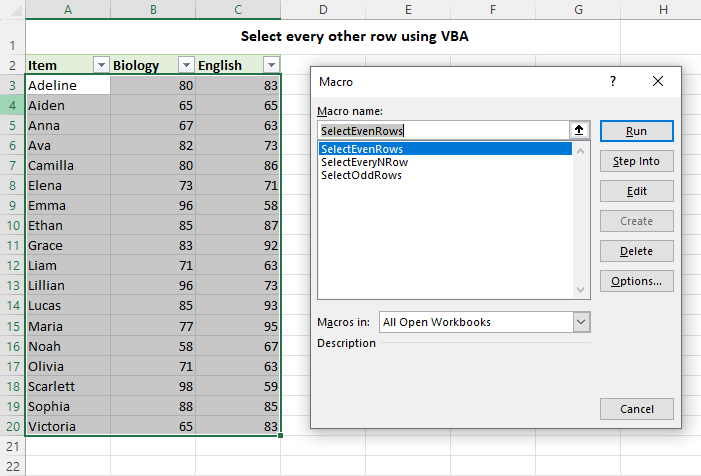This screenshot has height=476, width=701.
Task: Select SelectEveryNRow macro from list
Action: click(x=364, y=162)
